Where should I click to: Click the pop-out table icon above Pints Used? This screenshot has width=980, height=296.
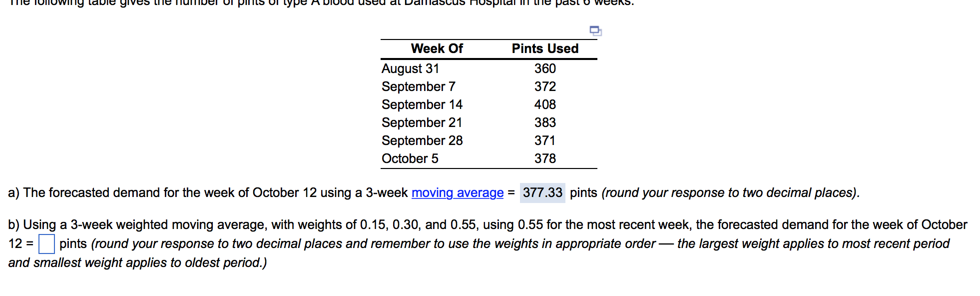click(595, 31)
